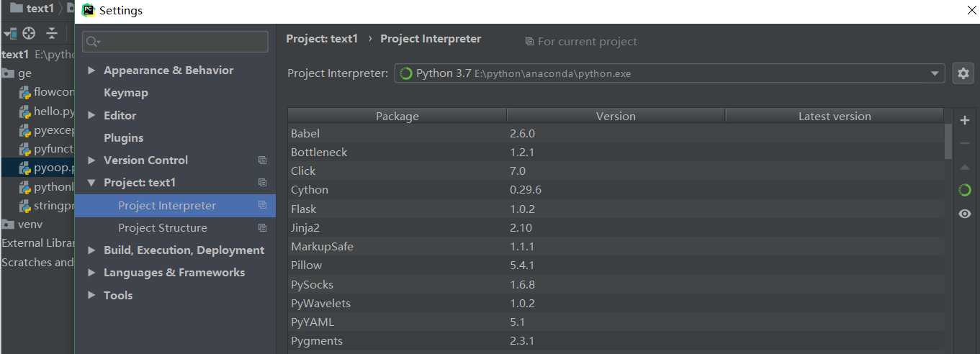Viewport: 980px width, 354px height.
Task: Select the Cython package row
Action: pos(616,190)
